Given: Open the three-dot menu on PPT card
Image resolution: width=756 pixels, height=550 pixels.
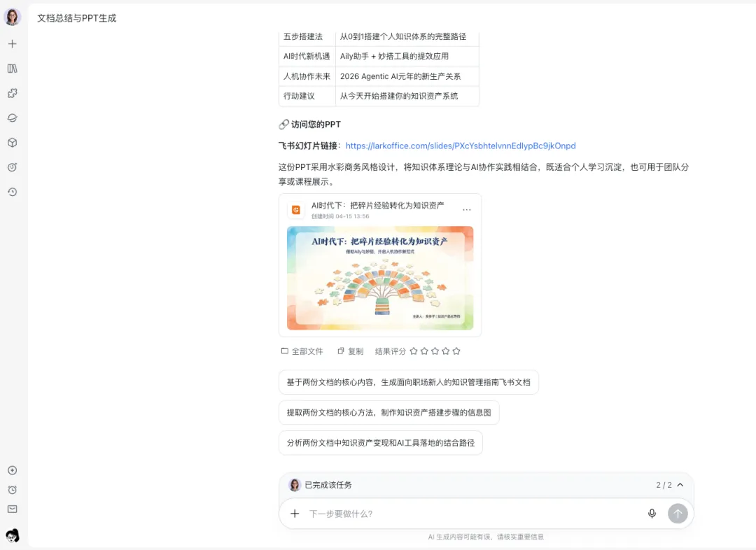Looking at the screenshot, I should (467, 210).
